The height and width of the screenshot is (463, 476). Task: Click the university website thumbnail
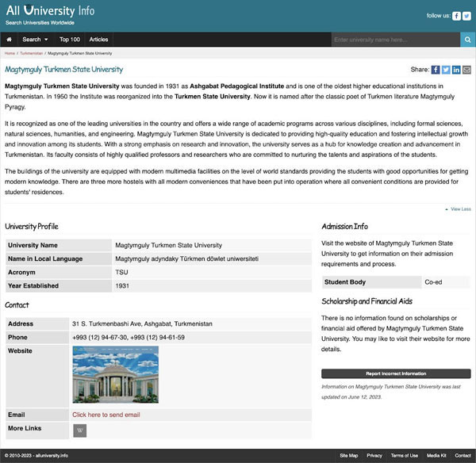point(115,374)
